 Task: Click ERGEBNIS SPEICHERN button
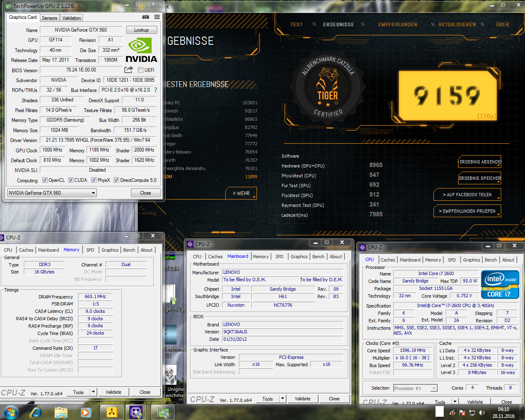(480, 178)
